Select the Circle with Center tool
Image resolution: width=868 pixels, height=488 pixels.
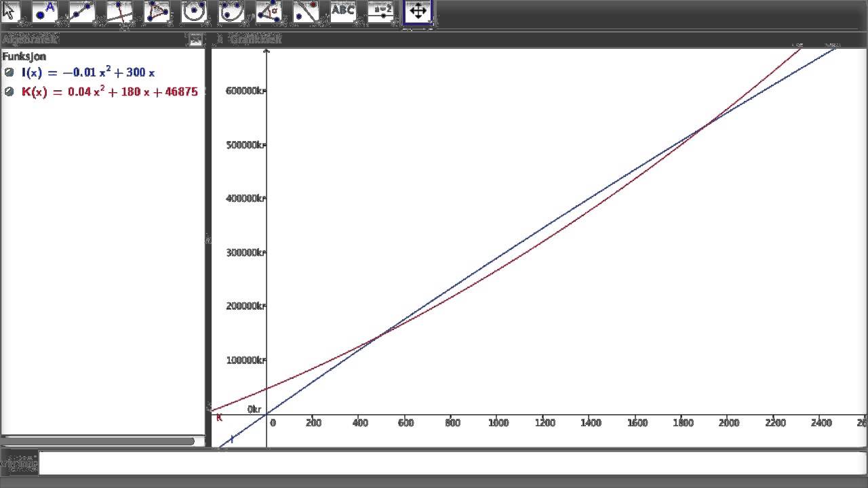point(194,12)
